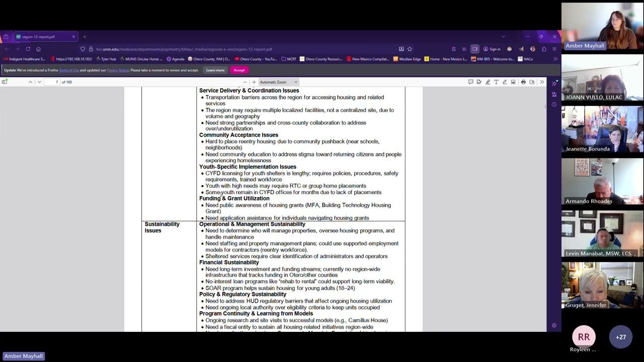Select the page number field showing 7
Viewport: 644px width, 362px height.
tap(52, 82)
